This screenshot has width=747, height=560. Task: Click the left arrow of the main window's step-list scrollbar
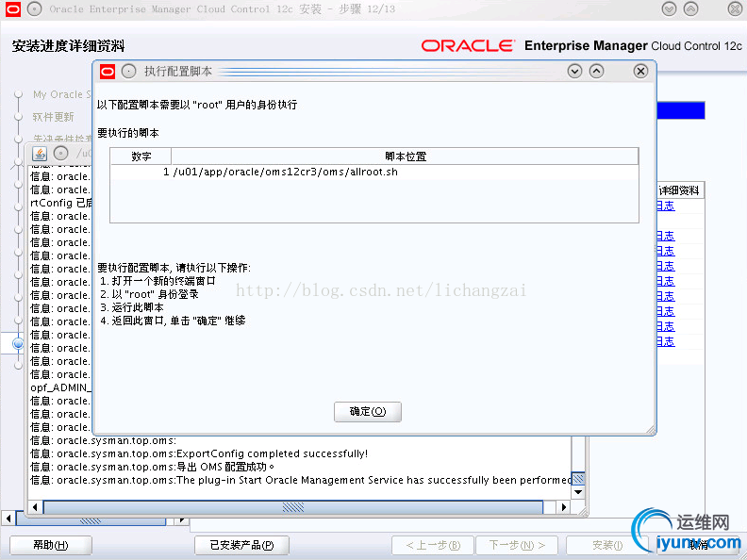(8, 518)
